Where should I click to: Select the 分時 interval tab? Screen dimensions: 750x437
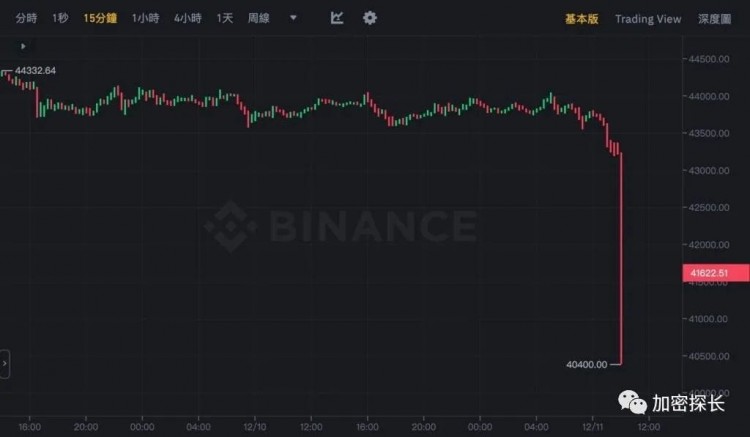pyautogui.click(x=26, y=18)
